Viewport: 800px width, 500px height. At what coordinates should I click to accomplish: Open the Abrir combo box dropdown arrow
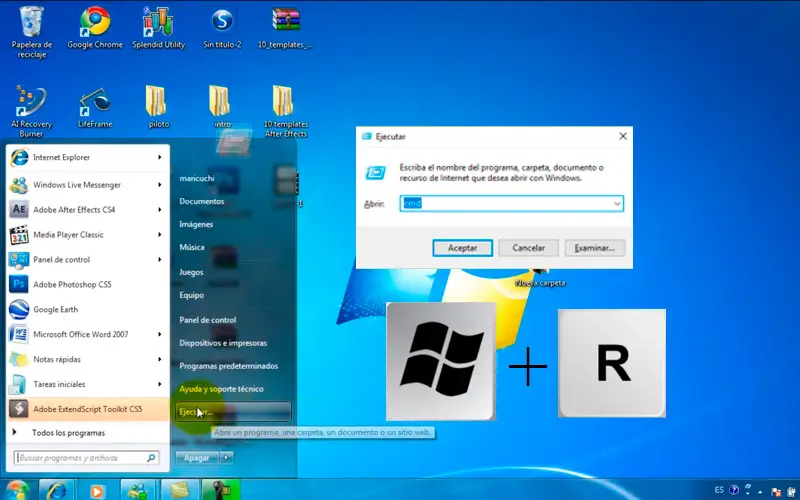coord(617,204)
